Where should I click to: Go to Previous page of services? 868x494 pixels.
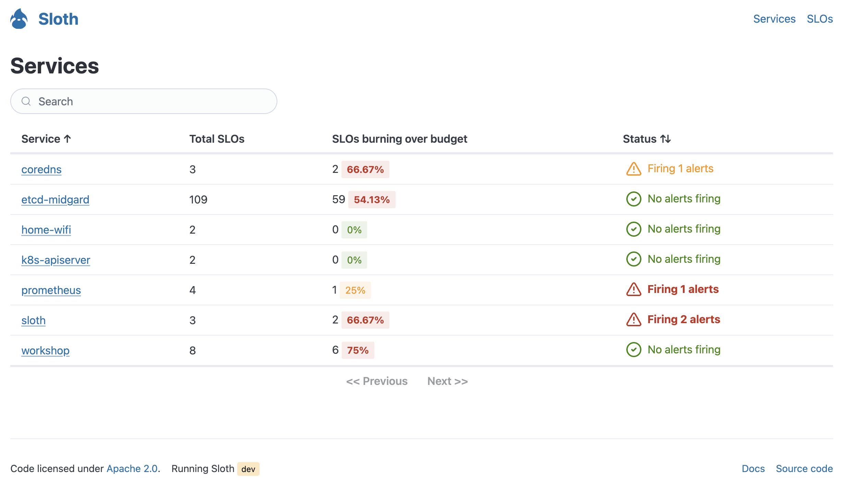coord(377,381)
